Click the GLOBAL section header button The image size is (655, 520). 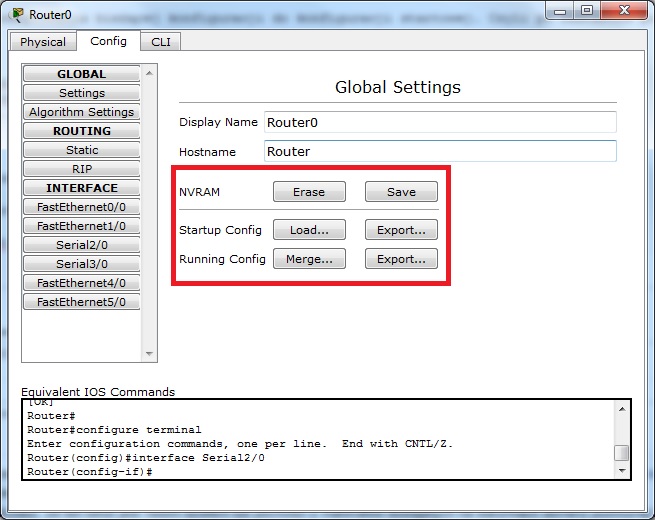(x=81, y=74)
